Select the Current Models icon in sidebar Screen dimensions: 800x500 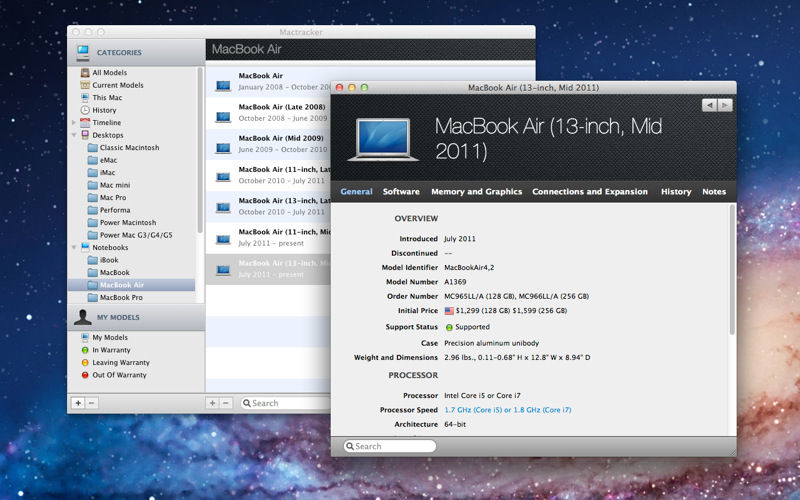(85, 85)
